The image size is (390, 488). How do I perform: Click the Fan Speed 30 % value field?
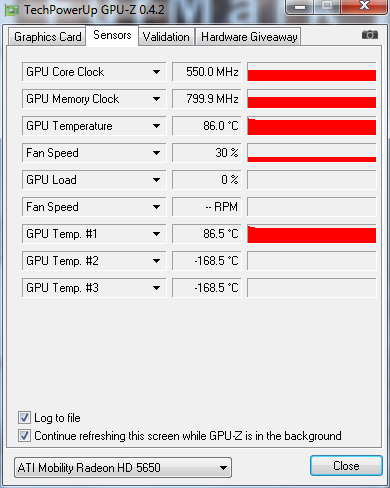click(207, 153)
